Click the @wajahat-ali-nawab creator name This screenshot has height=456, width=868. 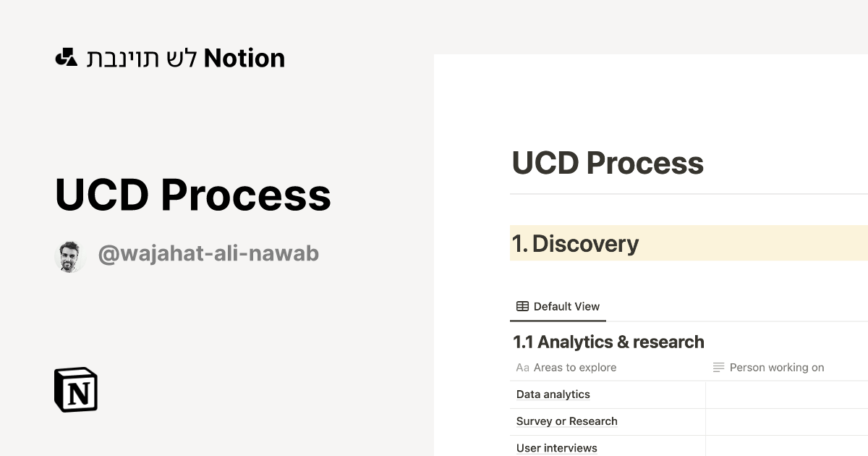208,253
